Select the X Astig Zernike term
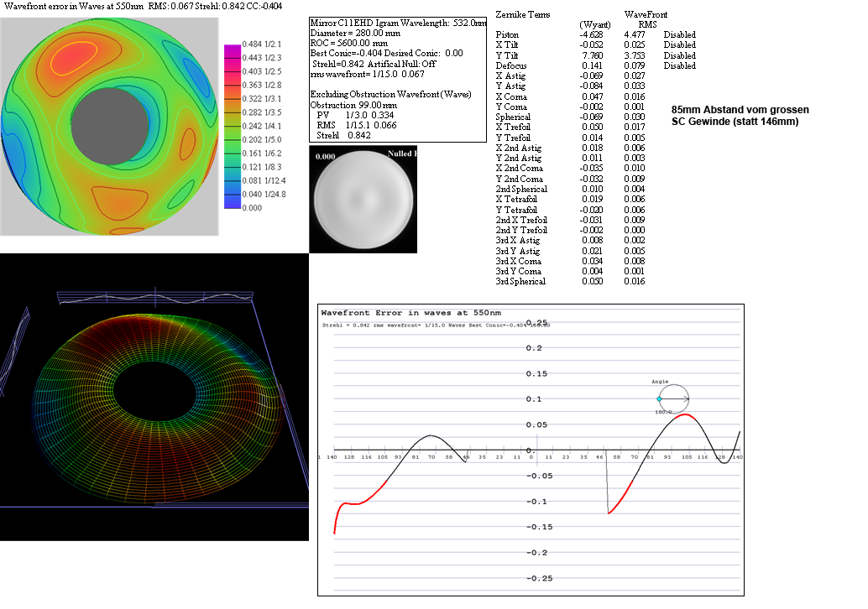The height and width of the screenshot is (609, 868). tap(511, 75)
